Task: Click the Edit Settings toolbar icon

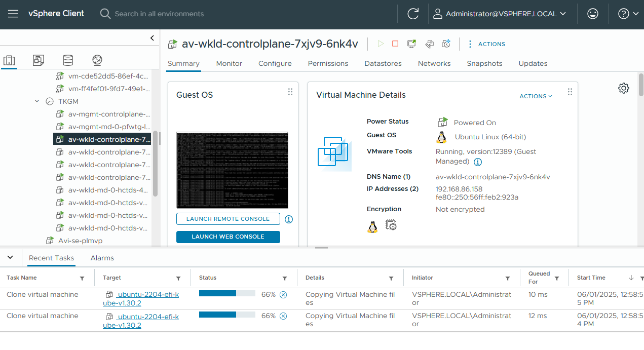Action: point(429,44)
